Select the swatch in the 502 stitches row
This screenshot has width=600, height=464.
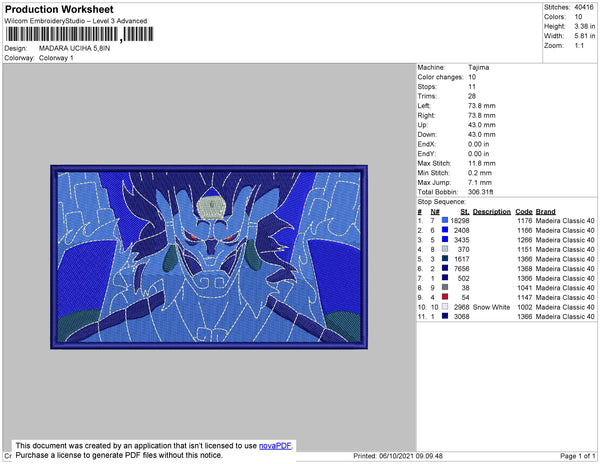445,278
